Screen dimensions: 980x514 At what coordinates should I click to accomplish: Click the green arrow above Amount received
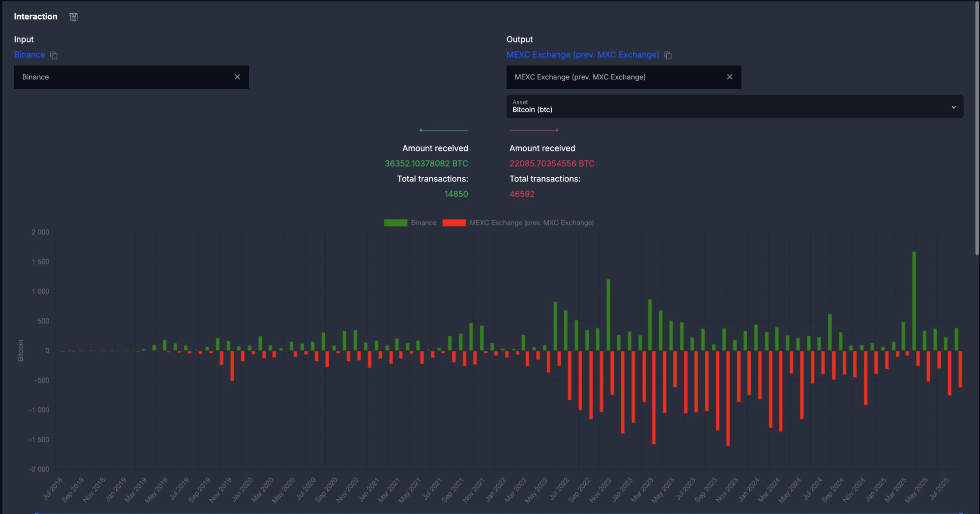[442, 130]
